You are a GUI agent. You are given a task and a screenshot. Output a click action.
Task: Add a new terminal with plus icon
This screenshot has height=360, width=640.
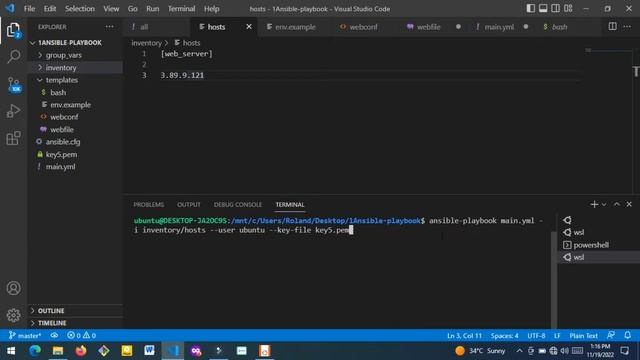click(x=594, y=204)
